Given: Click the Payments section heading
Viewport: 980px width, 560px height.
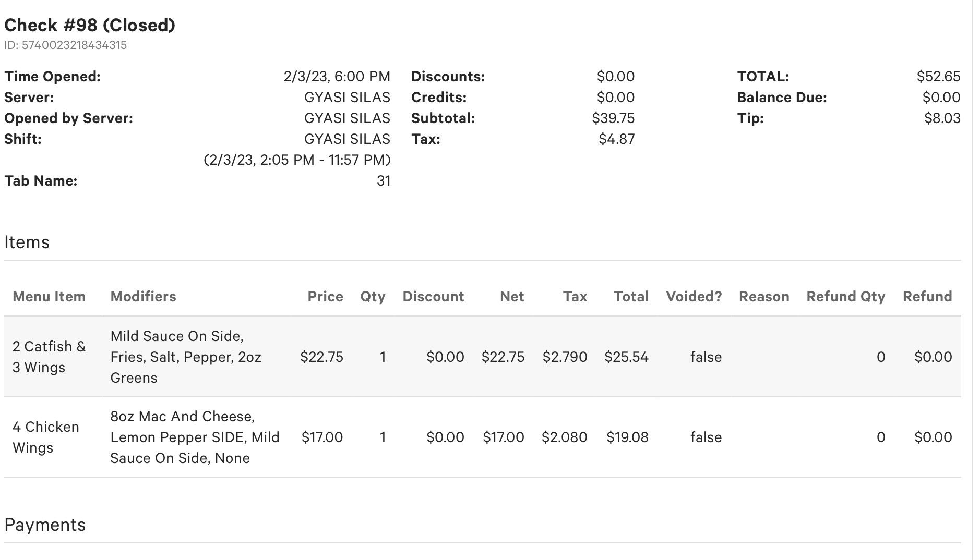Looking at the screenshot, I should coord(45,525).
